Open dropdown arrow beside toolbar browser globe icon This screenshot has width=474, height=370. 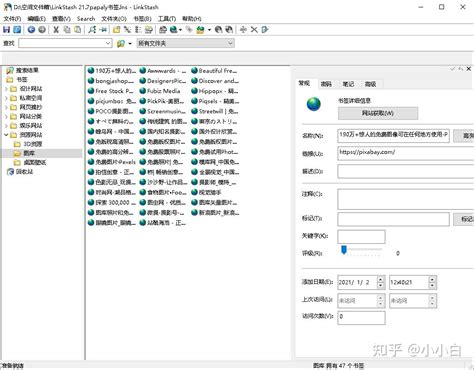click(x=180, y=30)
